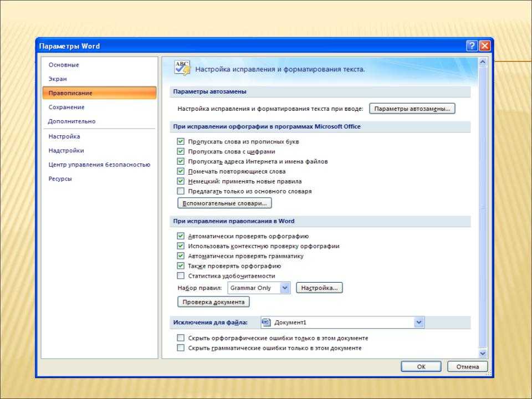Toggle Также проверять орфографию checkbox
Image resolution: width=532 pixels, height=399 pixels.
[181, 265]
